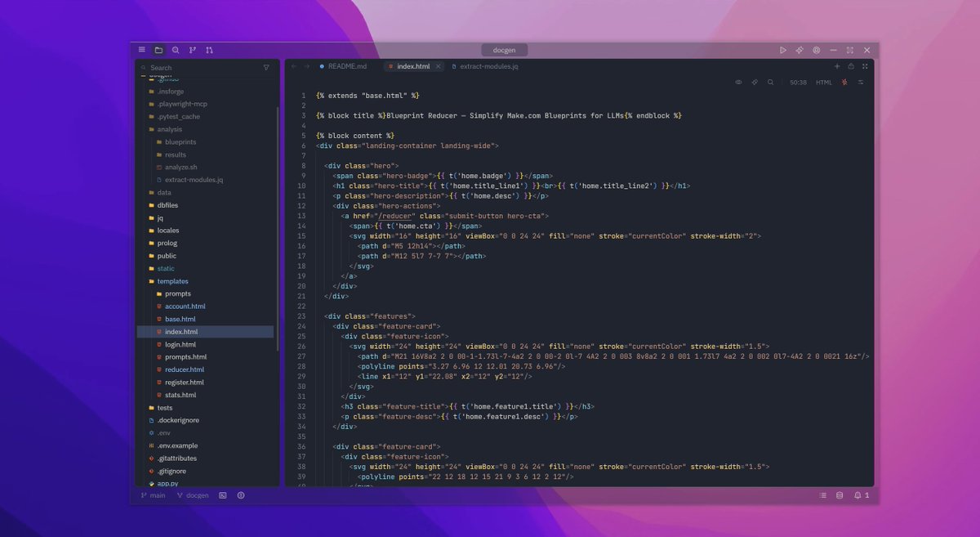Click the file tree filter funnel icon
980x537 pixels.
[266, 68]
